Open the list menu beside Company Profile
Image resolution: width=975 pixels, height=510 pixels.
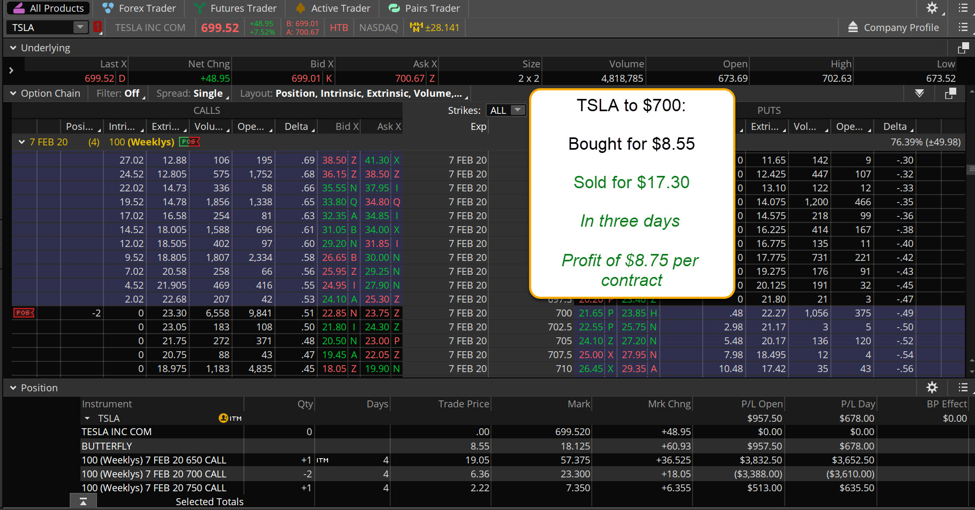[x=963, y=27]
